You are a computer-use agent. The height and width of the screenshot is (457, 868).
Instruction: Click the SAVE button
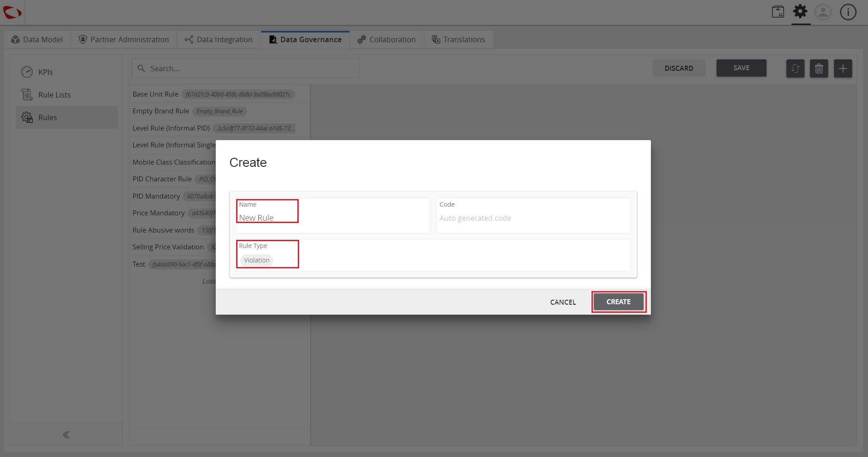(x=741, y=68)
